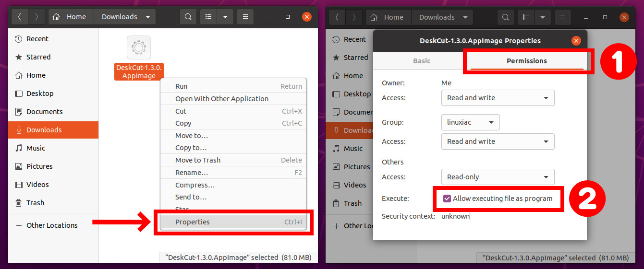Screen dimensions: 644x269
Task: Open Music in right window sidebar
Action: pos(350,149)
